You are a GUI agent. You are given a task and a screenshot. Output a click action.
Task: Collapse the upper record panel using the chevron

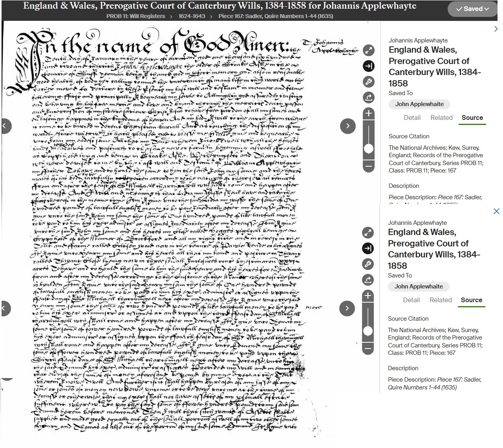point(496,29)
